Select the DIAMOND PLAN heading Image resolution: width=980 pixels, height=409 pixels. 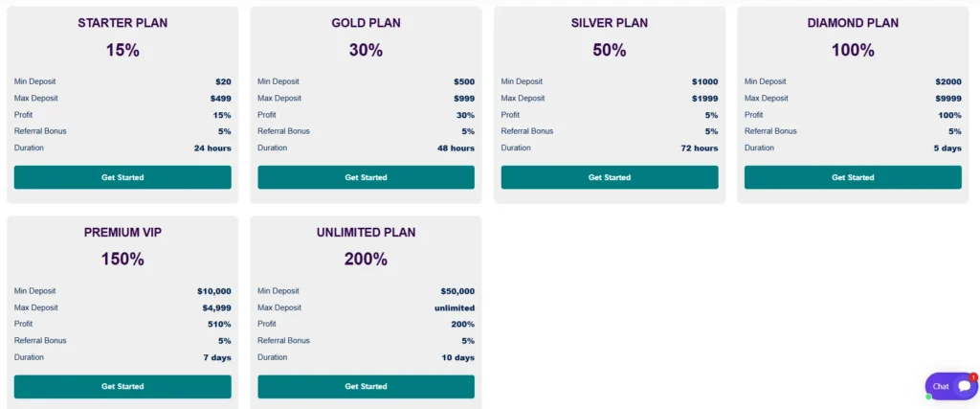click(x=853, y=23)
